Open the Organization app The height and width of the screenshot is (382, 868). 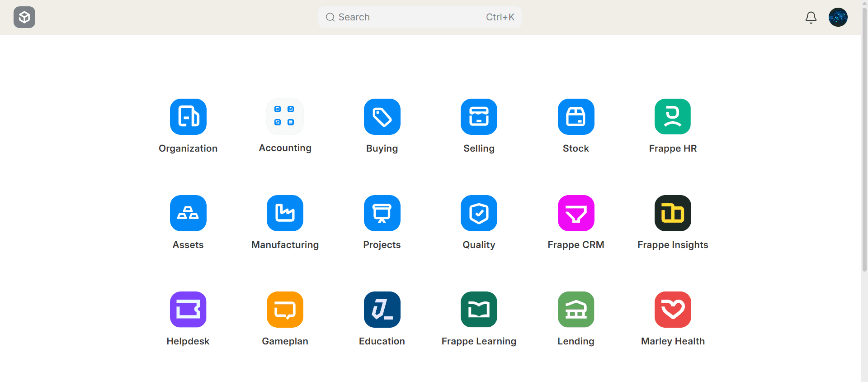188,117
